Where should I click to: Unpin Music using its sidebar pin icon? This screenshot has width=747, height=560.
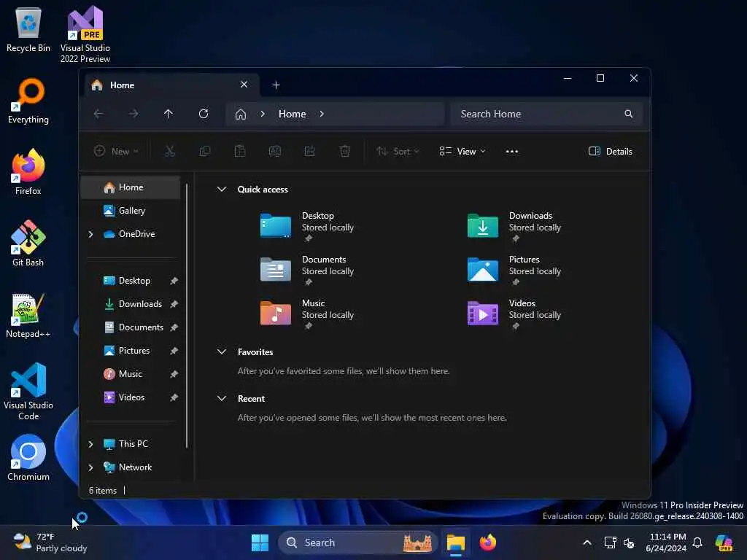click(174, 374)
